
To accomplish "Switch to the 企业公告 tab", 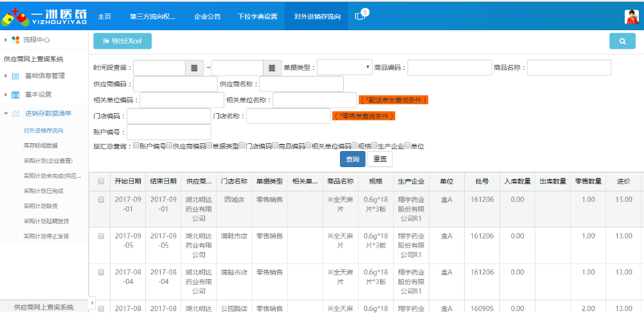I will 207,16.
